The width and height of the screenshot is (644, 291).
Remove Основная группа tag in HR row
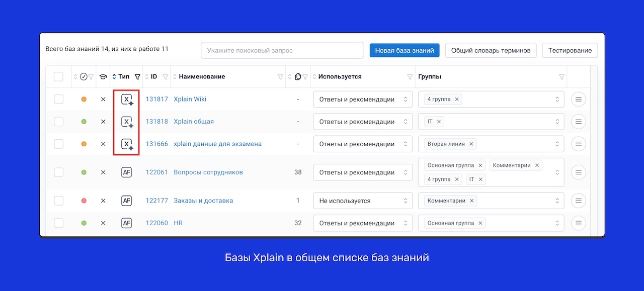(480, 223)
